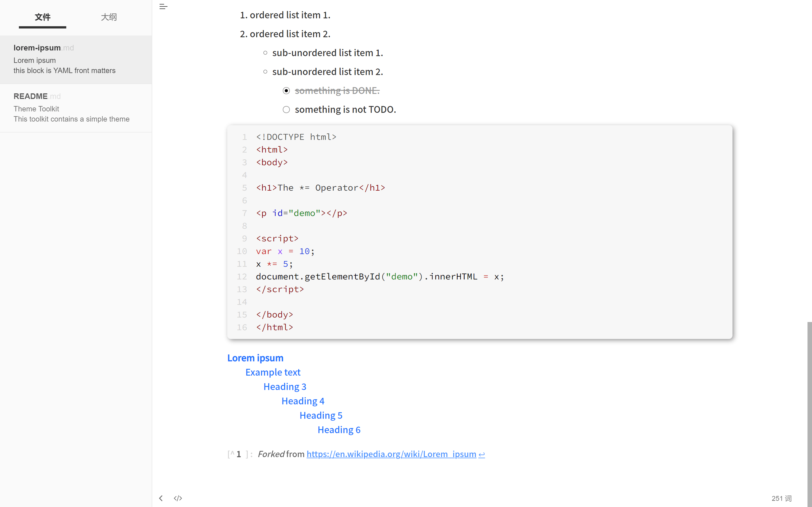Screen dimensions: 812x507
Task: Click the footnote back-reference arrow
Action: [482, 454]
